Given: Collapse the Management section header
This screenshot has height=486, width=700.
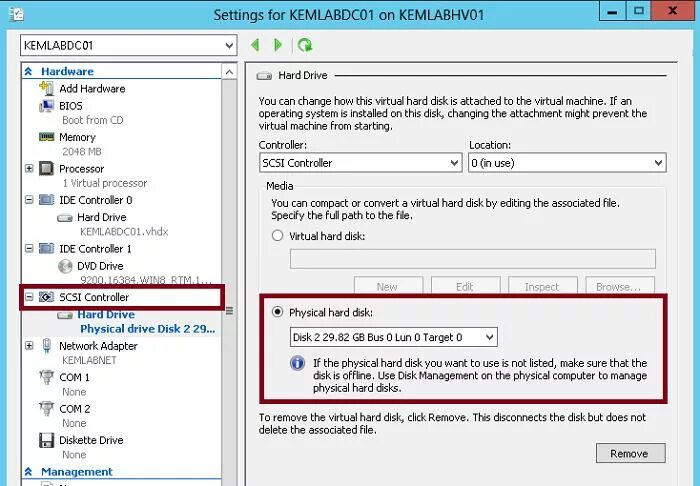Looking at the screenshot, I should coord(28,472).
